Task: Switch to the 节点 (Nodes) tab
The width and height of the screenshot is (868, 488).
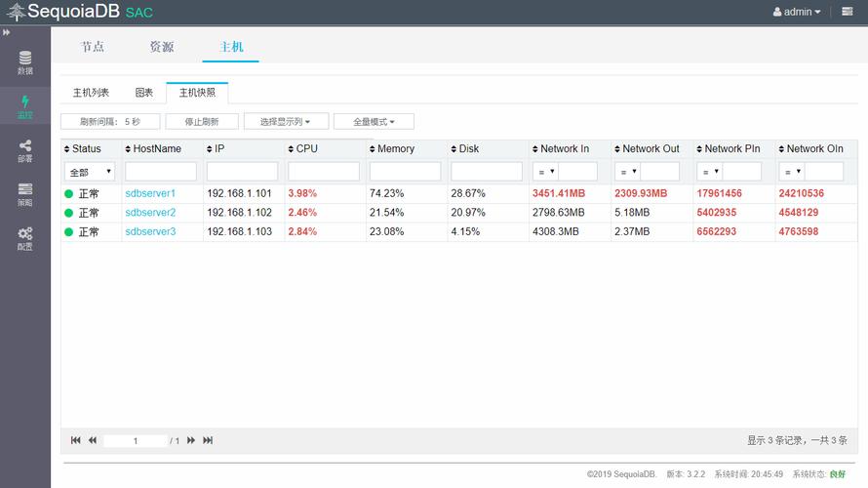Action: 93,47
